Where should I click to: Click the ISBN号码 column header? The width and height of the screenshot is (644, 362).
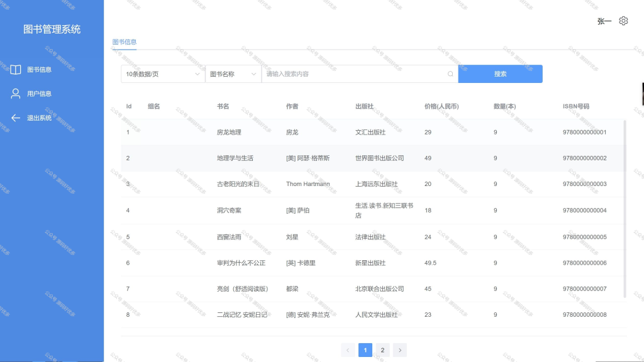coord(576,106)
